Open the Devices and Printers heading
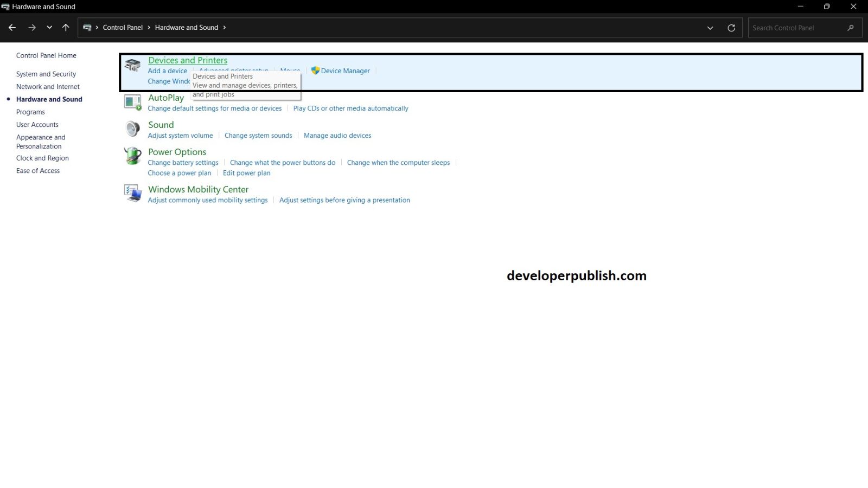This screenshot has height=488, width=868. click(188, 60)
